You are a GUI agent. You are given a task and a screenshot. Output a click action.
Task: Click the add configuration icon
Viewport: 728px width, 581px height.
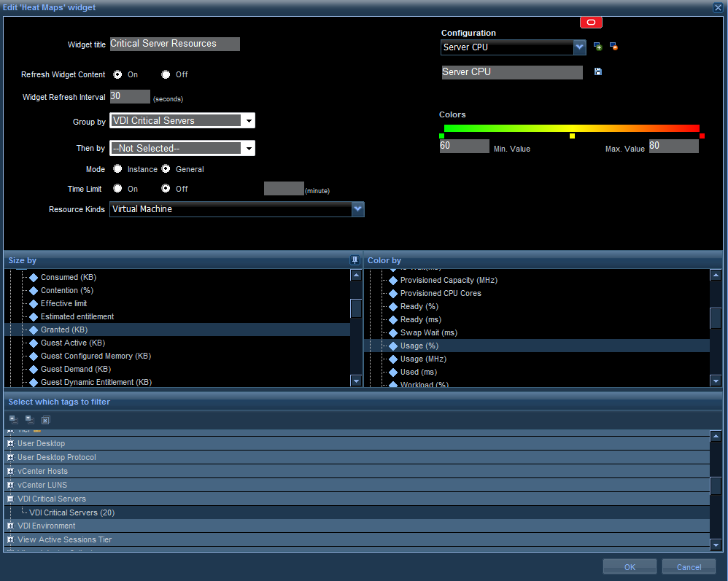tap(597, 47)
